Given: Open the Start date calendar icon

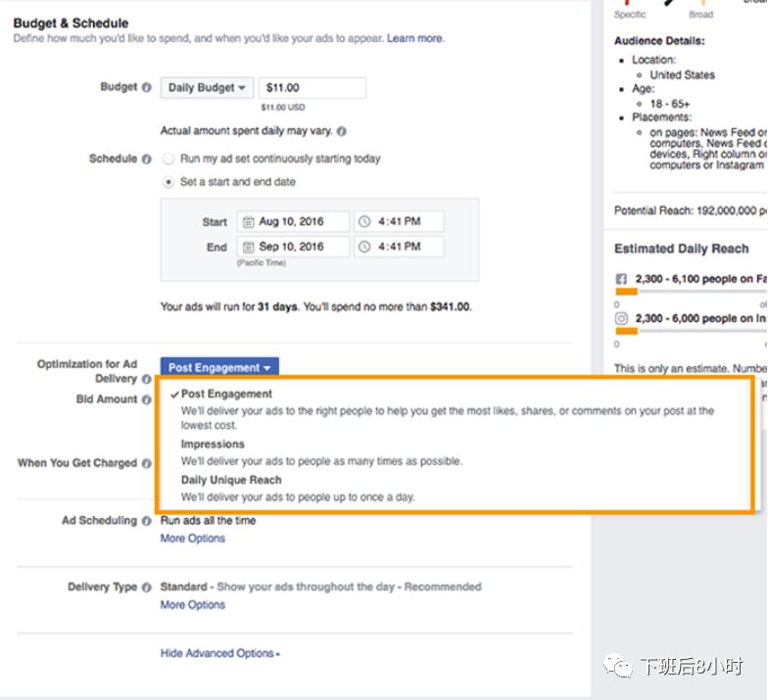Looking at the screenshot, I should point(249,221).
